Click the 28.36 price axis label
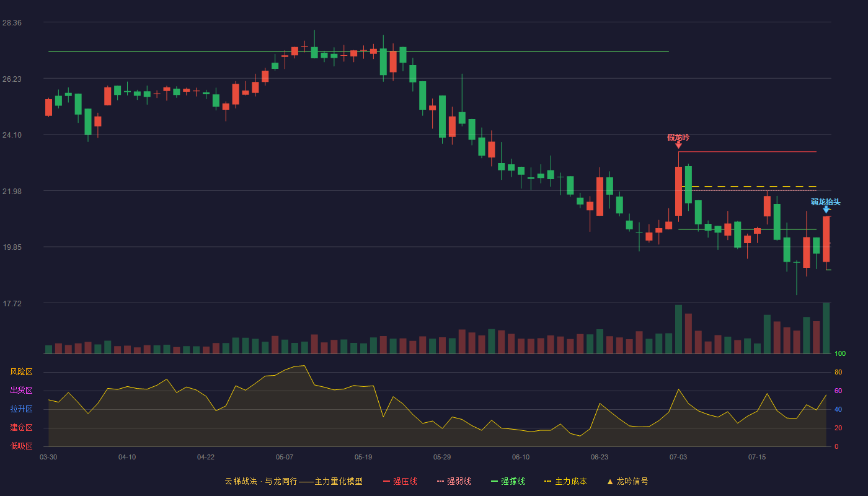Image resolution: width=868 pixels, height=496 pixels. [x=12, y=23]
